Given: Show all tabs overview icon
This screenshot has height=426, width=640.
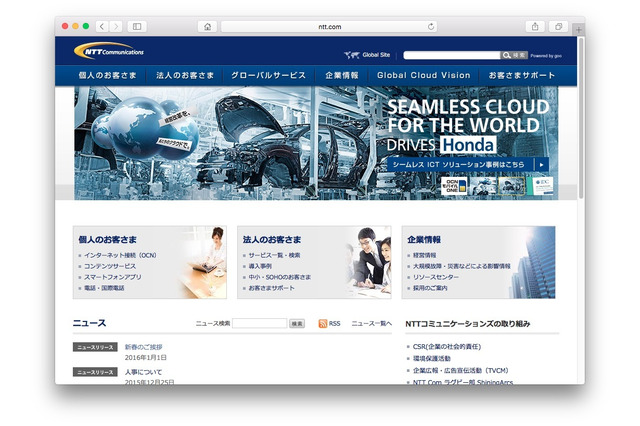Looking at the screenshot, I should 558,27.
